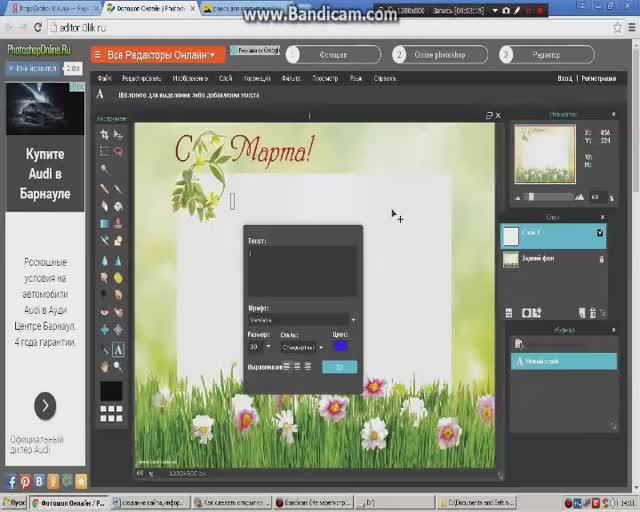The image size is (640, 512).
Task: Open the font family dropdown
Action: (x=302, y=320)
